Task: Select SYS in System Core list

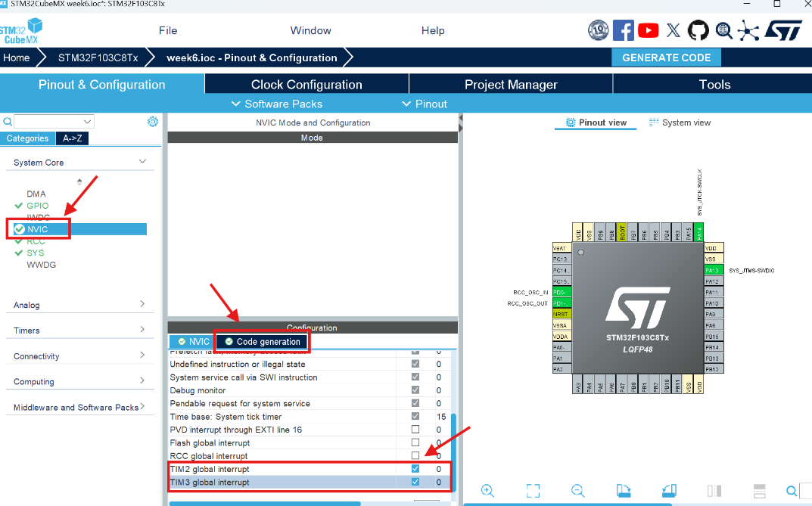Action: coord(36,253)
